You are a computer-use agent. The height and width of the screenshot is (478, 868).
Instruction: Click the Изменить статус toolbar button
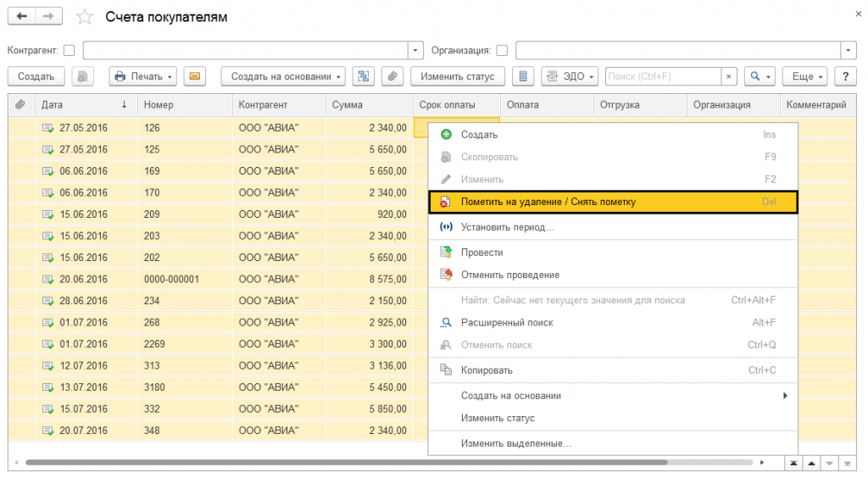[457, 76]
